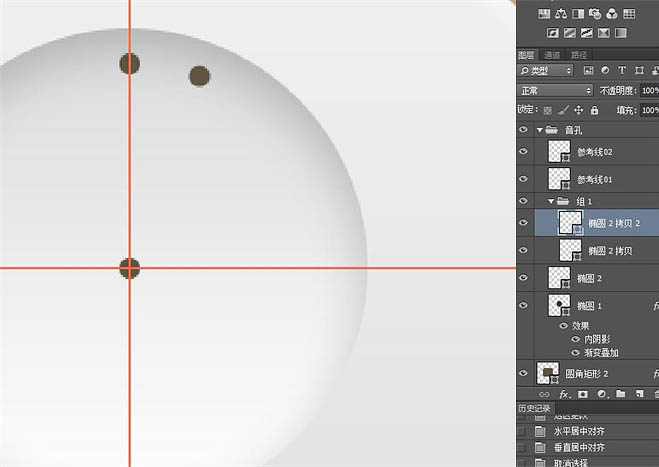Viewport: 659px width, 467px height.
Task: Select the 圆角矩形 2 layer thumbnail
Action: pos(548,372)
